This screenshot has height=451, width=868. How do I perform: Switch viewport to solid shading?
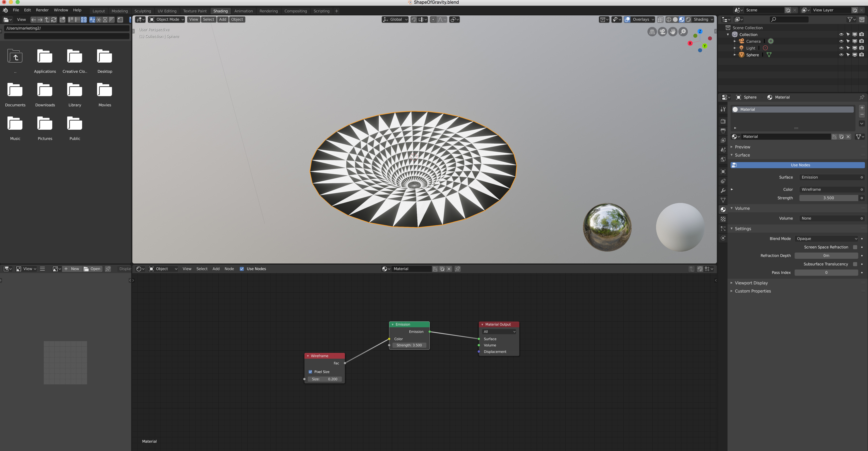pyautogui.click(x=675, y=19)
